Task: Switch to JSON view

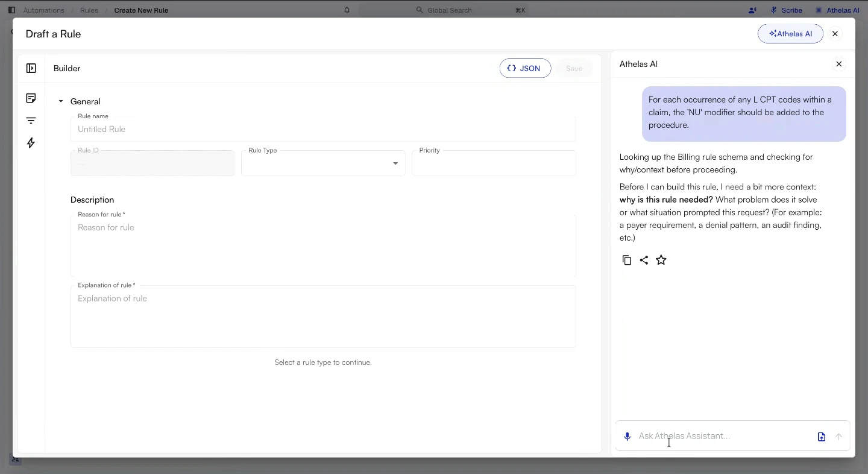Action: point(525,68)
